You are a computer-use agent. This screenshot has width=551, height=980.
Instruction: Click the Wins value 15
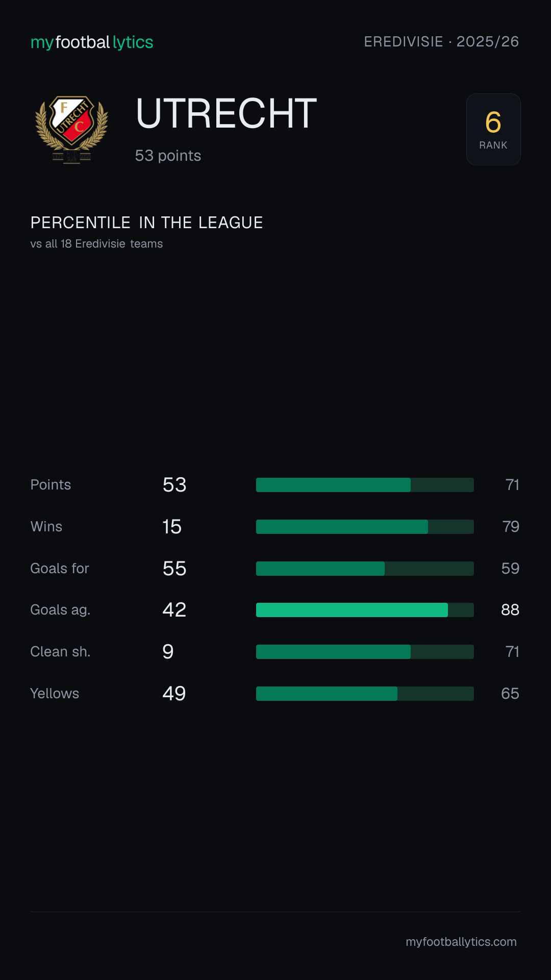coord(172,527)
